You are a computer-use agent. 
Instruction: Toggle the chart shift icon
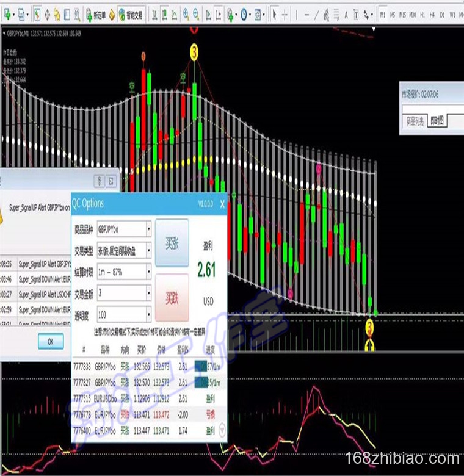pos(219,14)
